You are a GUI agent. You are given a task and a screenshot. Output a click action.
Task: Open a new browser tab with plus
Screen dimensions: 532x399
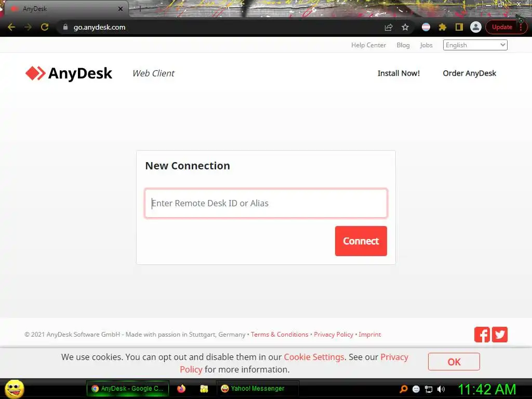[140, 9]
